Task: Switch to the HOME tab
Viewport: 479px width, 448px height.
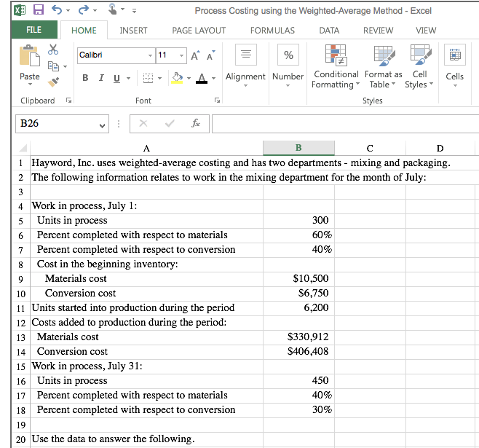Action: [84, 31]
